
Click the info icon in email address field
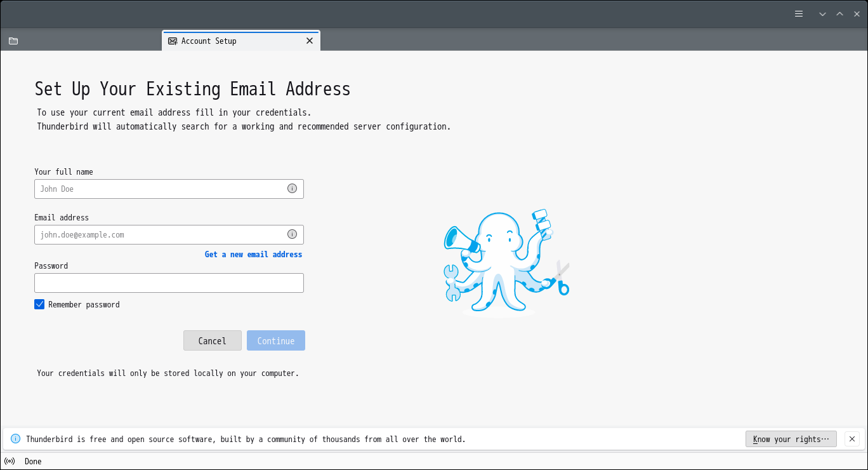coord(292,234)
